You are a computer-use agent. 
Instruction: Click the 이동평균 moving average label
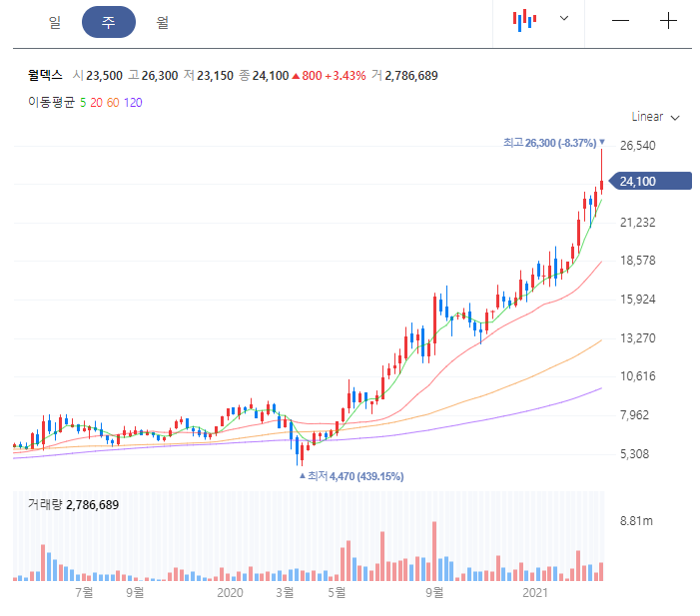click(x=51, y=102)
